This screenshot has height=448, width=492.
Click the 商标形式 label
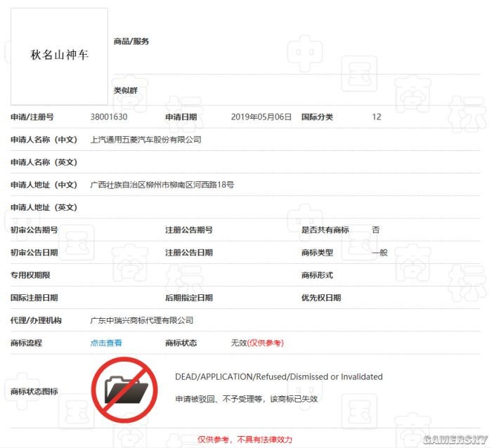pos(317,275)
